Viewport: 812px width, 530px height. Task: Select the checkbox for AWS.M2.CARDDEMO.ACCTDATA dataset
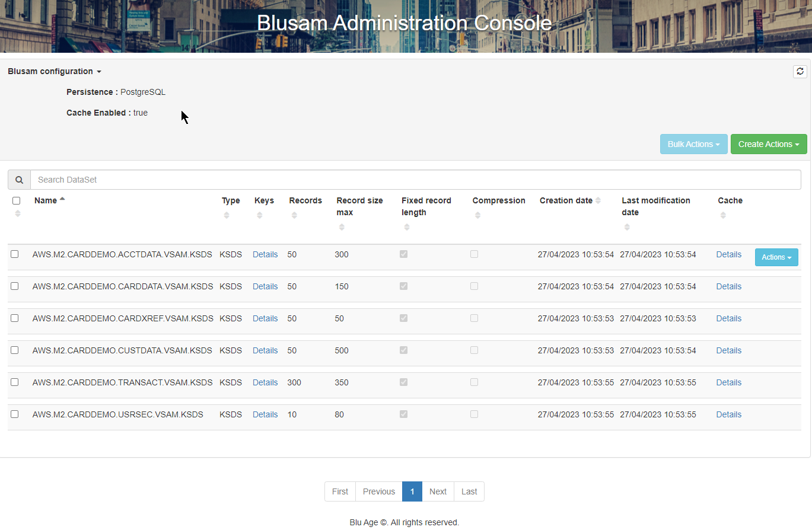(x=14, y=254)
